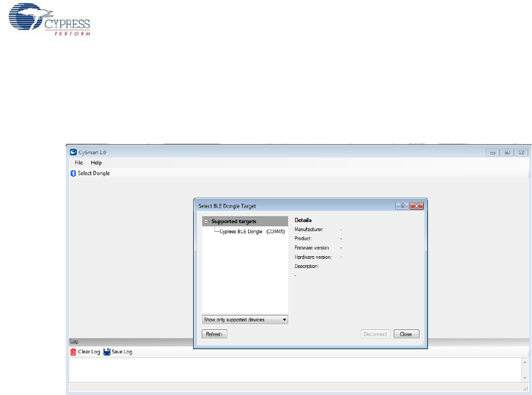Click the log scrollbar up arrow

(525, 362)
